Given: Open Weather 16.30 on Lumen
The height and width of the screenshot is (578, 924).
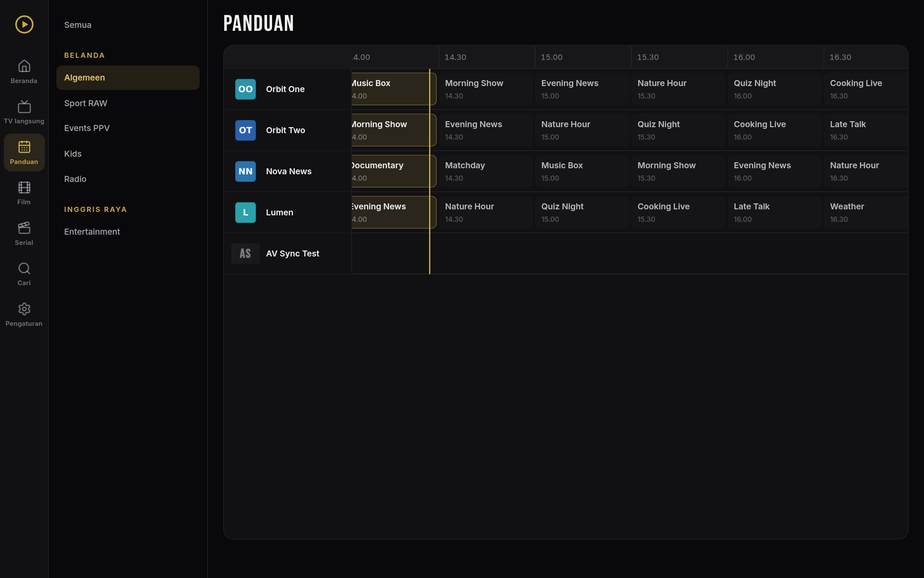Looking at the screenshot, I should 866,212.
